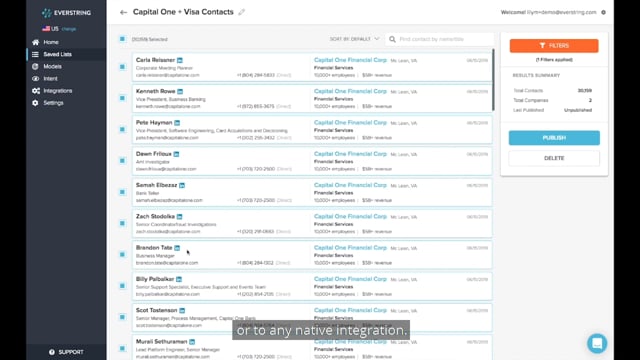Click the Integrations gears icon in the sidebar
640x360 pixels.
point(36,91)
